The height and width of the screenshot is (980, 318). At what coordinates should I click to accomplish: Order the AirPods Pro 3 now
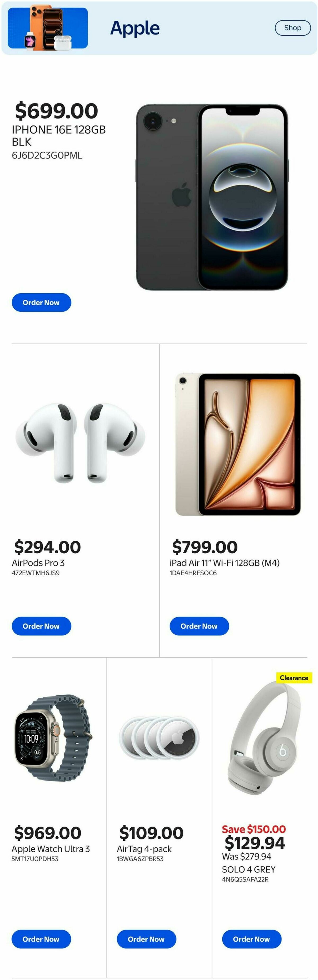[x=41, y=626]
